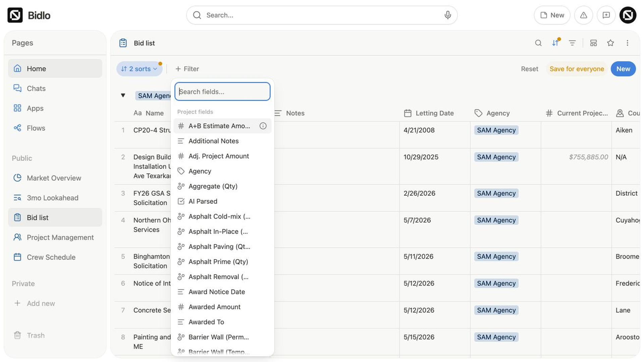
Task: Click the Bidlo logo icon
Action: [15, 15]
